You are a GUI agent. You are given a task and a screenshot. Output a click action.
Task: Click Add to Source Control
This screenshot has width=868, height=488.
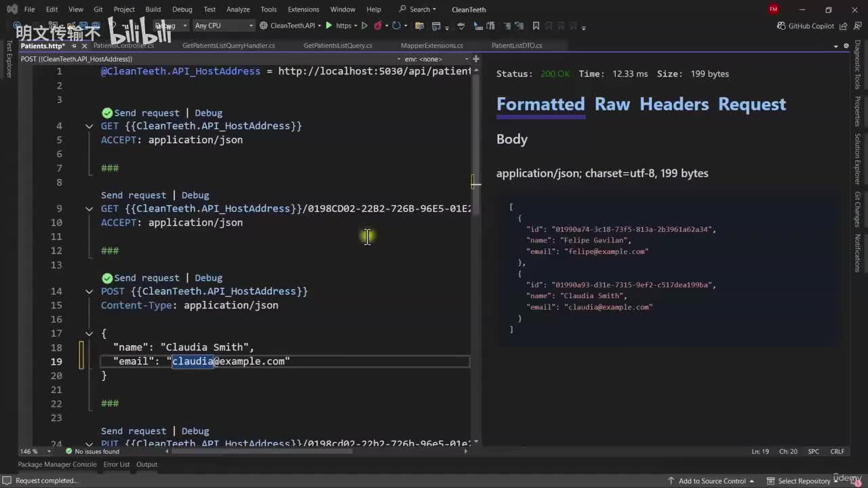click(x=712, y=481)
